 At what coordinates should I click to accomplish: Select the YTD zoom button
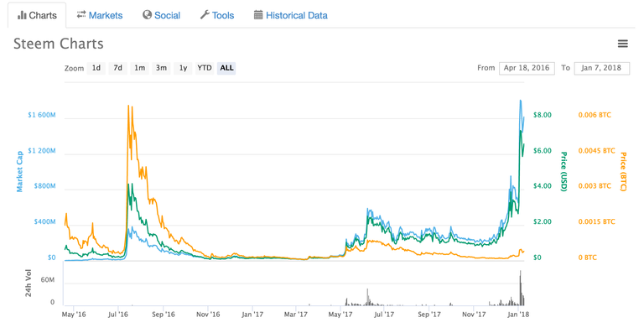pos(204,68)
